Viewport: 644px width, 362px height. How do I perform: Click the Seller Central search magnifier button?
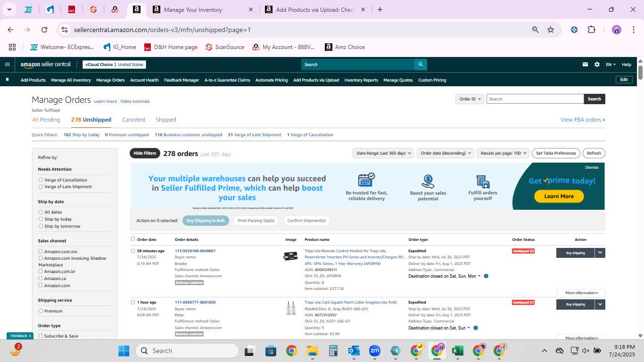[421, 65]
